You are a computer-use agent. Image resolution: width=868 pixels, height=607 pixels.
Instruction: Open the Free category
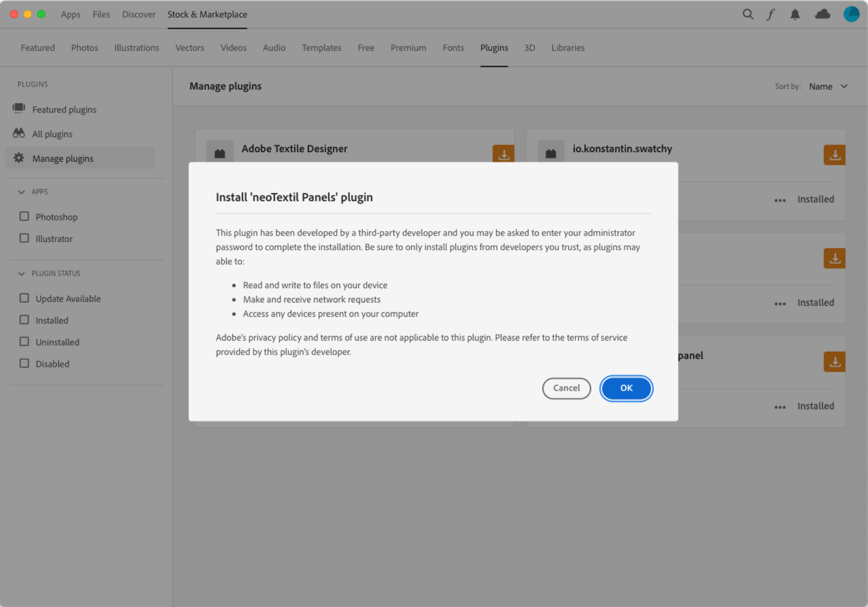(366, 48)
